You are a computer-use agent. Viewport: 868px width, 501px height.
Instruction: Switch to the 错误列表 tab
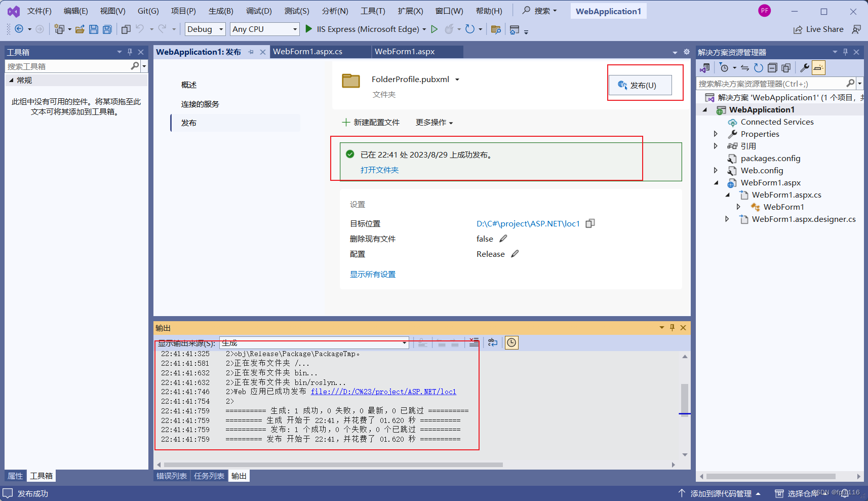pos(172,476)
